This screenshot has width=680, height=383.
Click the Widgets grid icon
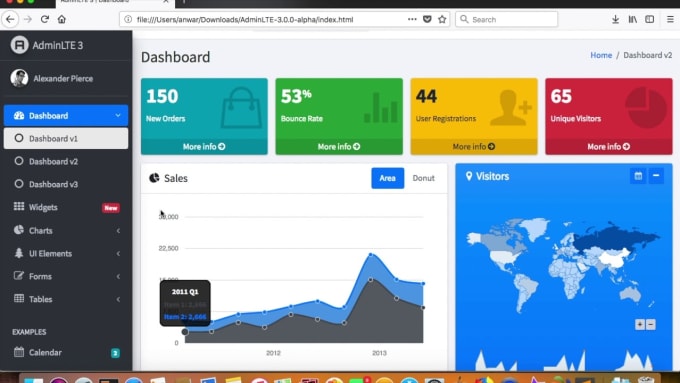[x=19, y=206]
